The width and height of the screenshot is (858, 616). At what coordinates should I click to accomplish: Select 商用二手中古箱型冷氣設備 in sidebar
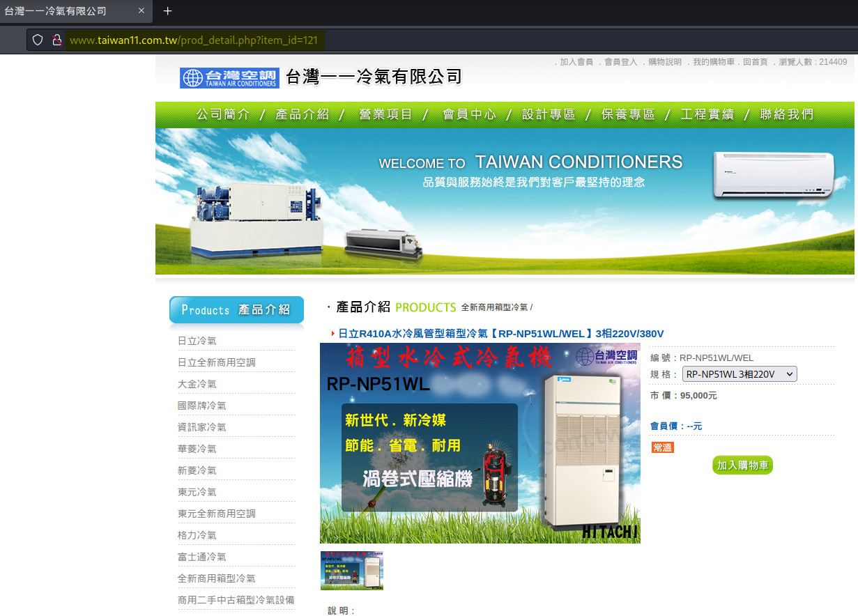point(236,600)
